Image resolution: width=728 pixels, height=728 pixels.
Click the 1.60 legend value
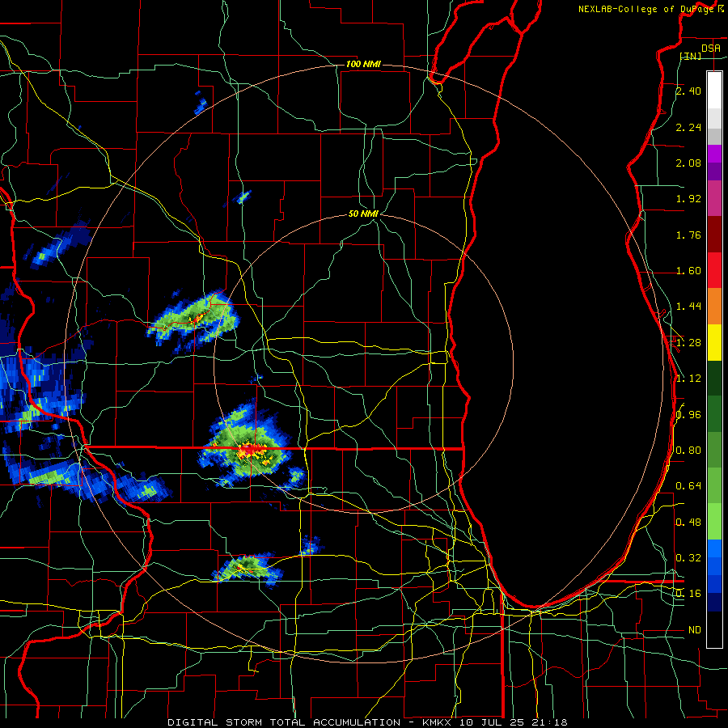688,271
